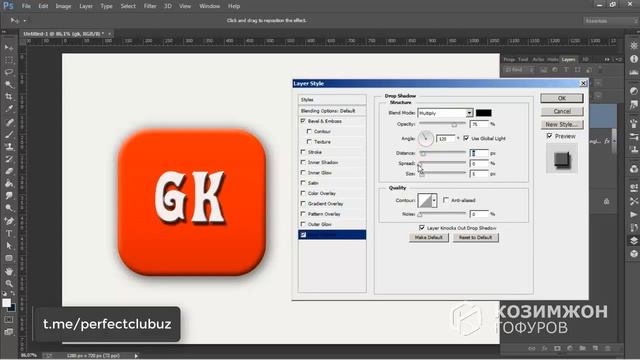The height and width of the screenshot is (360, 640).
Task: Select the Path Selection tool
Action: pos(9,246)
